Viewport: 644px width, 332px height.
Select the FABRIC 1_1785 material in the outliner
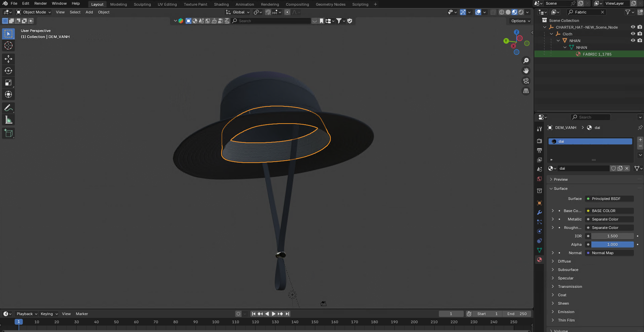pos(597,54)
